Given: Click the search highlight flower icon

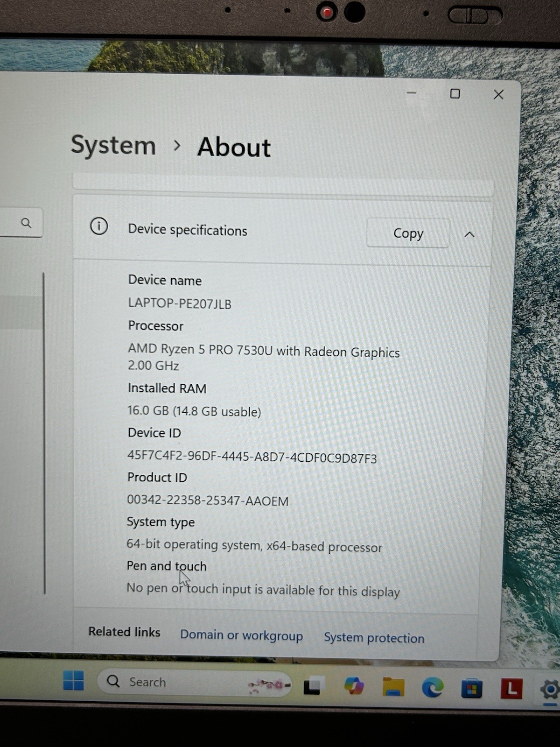Looking at the screenshot, I should coord(268,685).
